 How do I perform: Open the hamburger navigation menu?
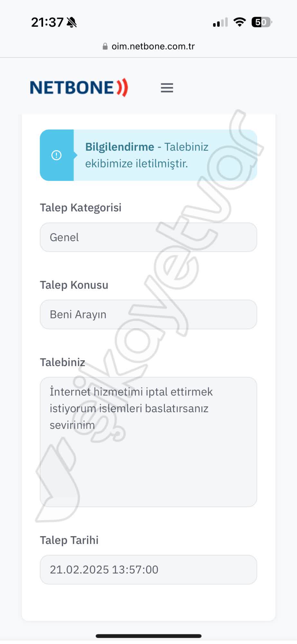(167, 88)
